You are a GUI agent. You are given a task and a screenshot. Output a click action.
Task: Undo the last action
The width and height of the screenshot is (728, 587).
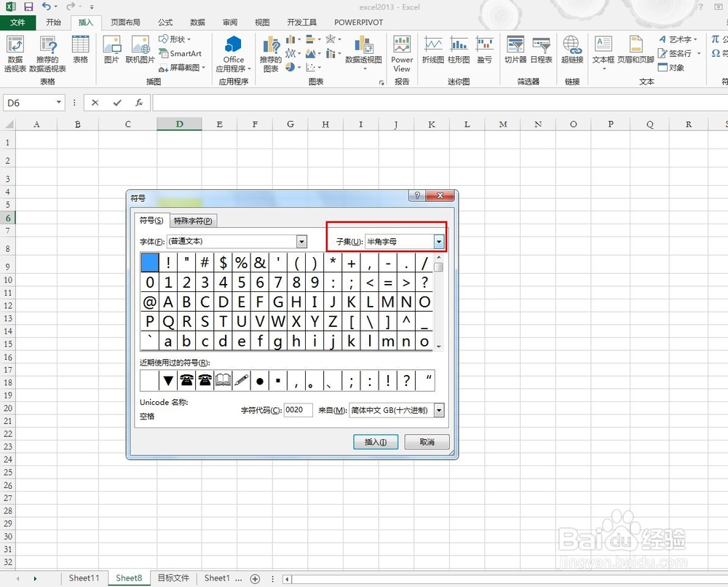[47, 7]
